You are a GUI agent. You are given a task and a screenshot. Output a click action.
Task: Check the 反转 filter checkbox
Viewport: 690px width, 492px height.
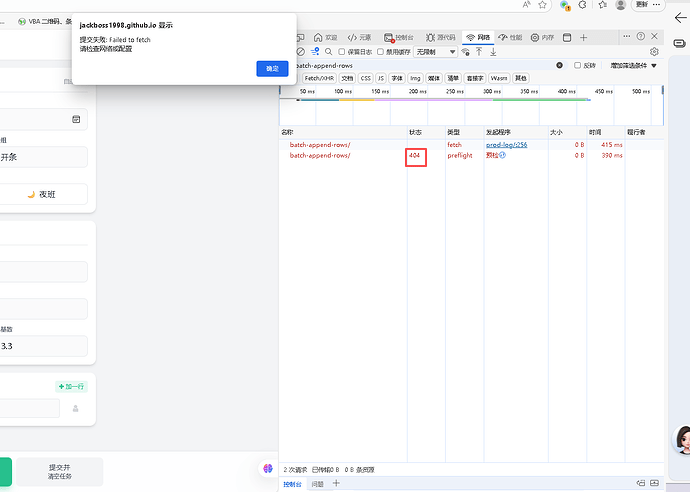click(x=577, y=65)
